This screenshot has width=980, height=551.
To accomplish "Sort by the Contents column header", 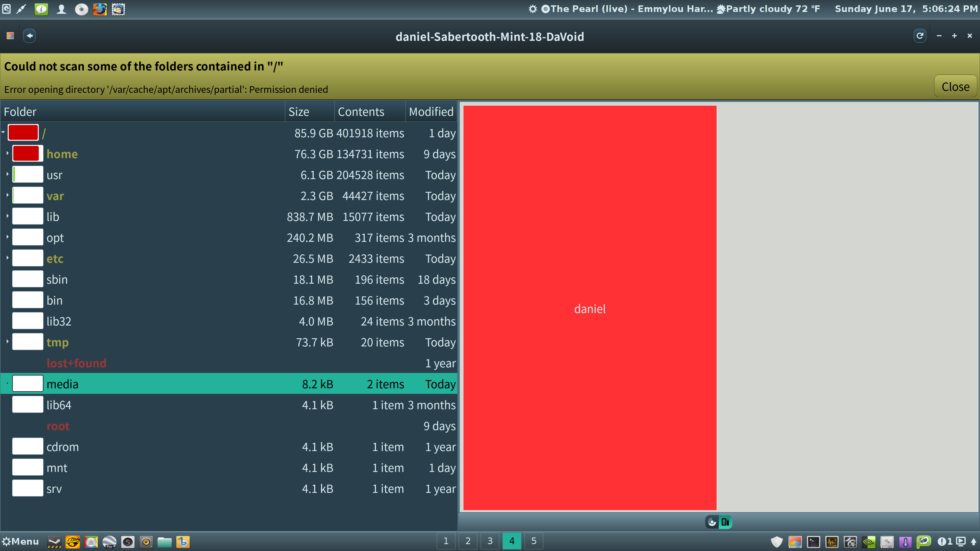I will pyautogui.click(x=370, y=111).
